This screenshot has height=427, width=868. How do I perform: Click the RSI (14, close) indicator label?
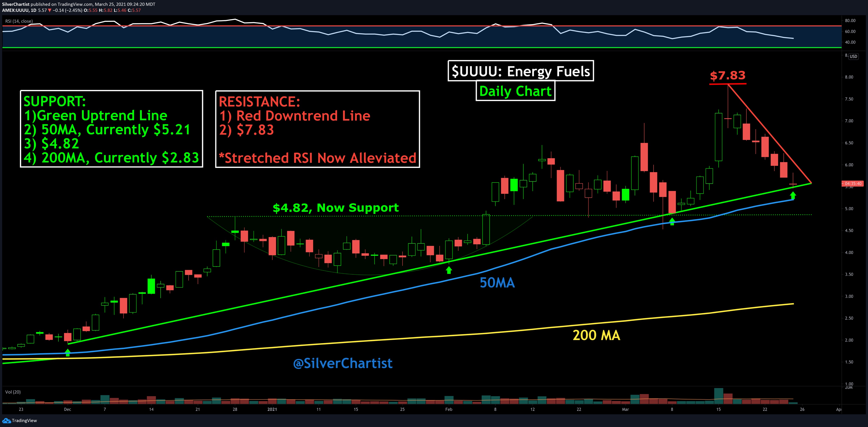pos(19,21)
